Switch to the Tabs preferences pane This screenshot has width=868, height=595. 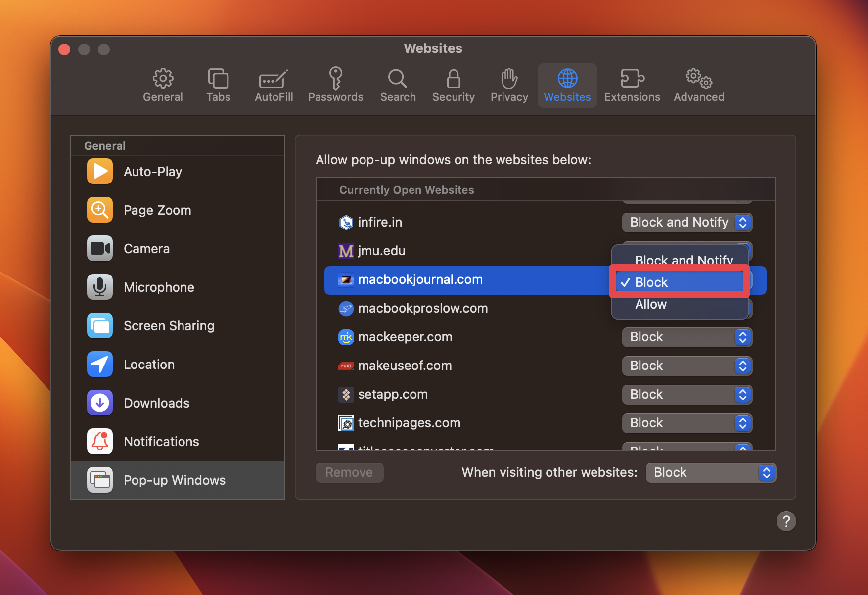click(x=218, y=86)
